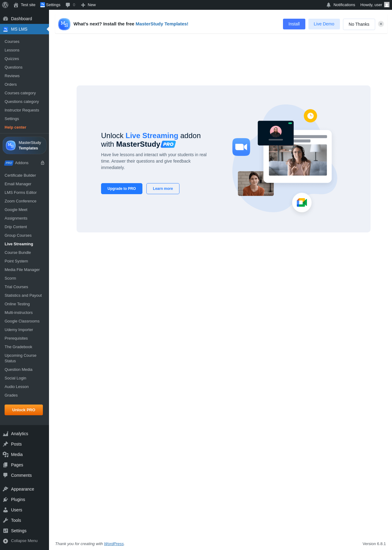This screenshot has height=550, width=392.
Task: Click Howdy, user account menu
Action: [375, 5]
